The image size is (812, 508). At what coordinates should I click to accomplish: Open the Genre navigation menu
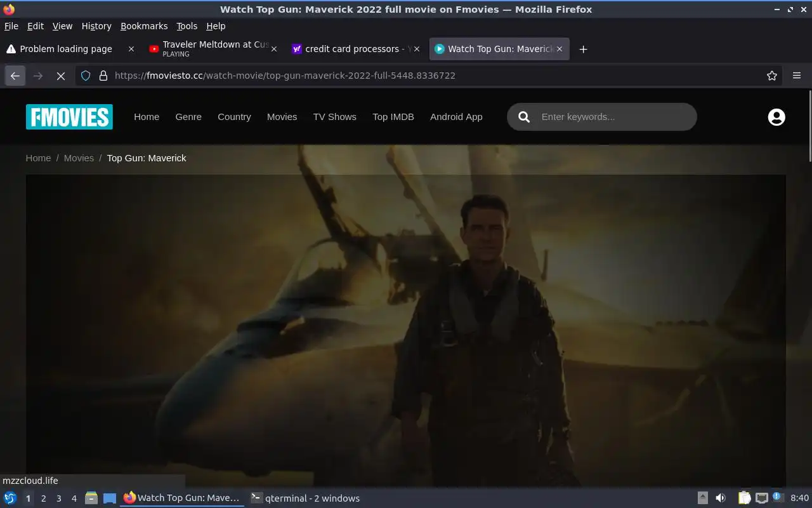tap(188, 117)
